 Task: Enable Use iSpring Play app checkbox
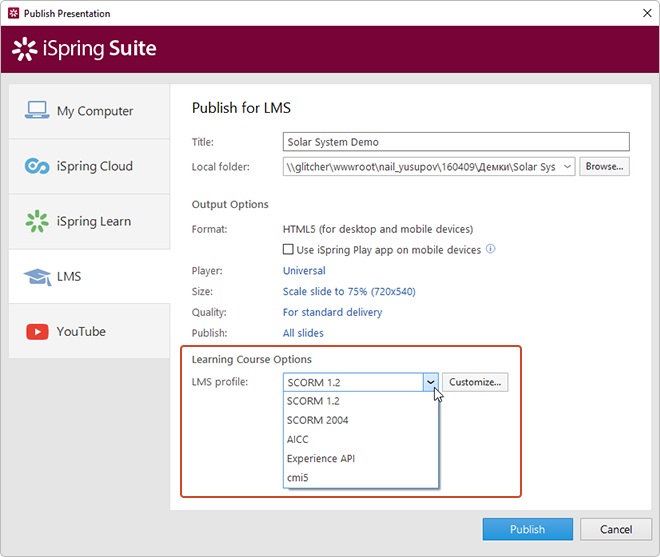(x=288, y=250)
